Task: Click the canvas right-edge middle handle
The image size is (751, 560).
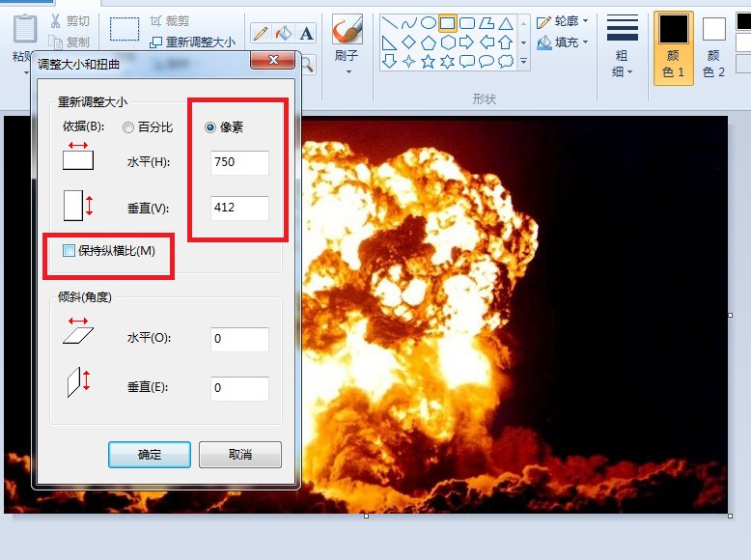Action: 730,315
